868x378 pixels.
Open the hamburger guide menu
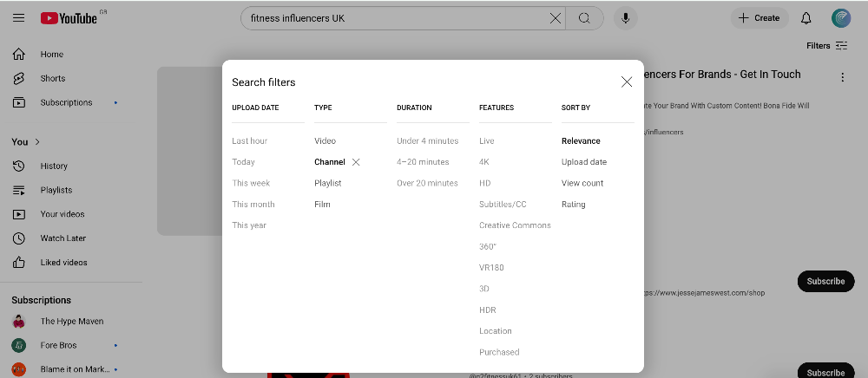coord(18,18)
